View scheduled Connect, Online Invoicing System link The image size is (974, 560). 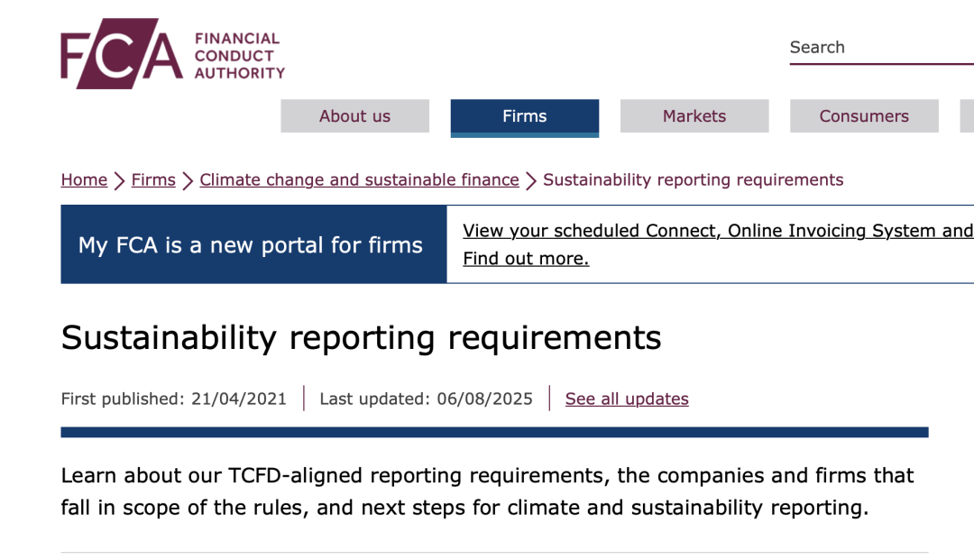[x=718, y=231]
